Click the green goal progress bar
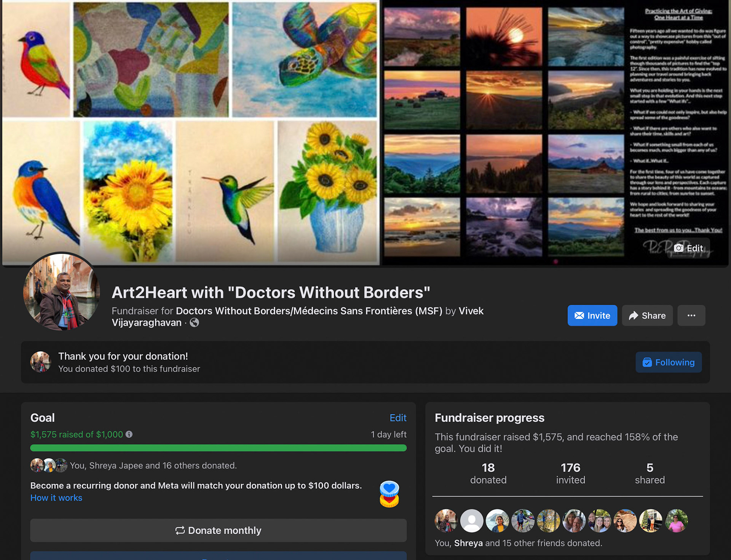 click(218, 448)
